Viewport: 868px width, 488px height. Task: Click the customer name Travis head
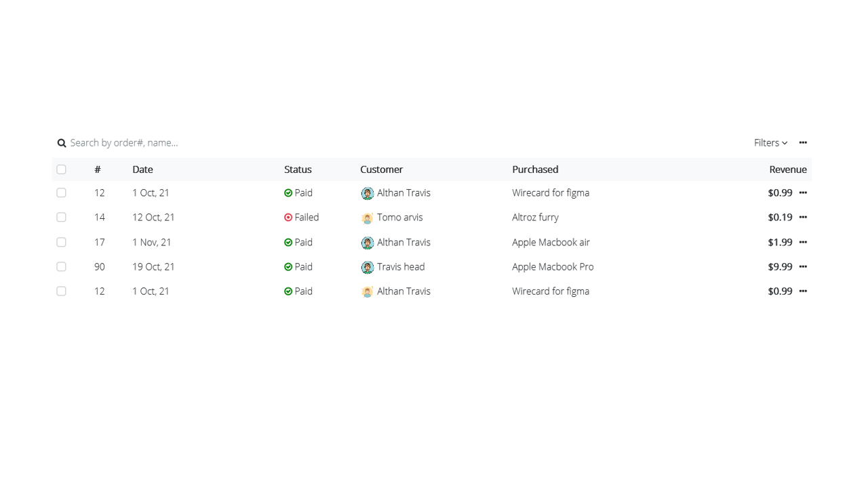point(401,266)
